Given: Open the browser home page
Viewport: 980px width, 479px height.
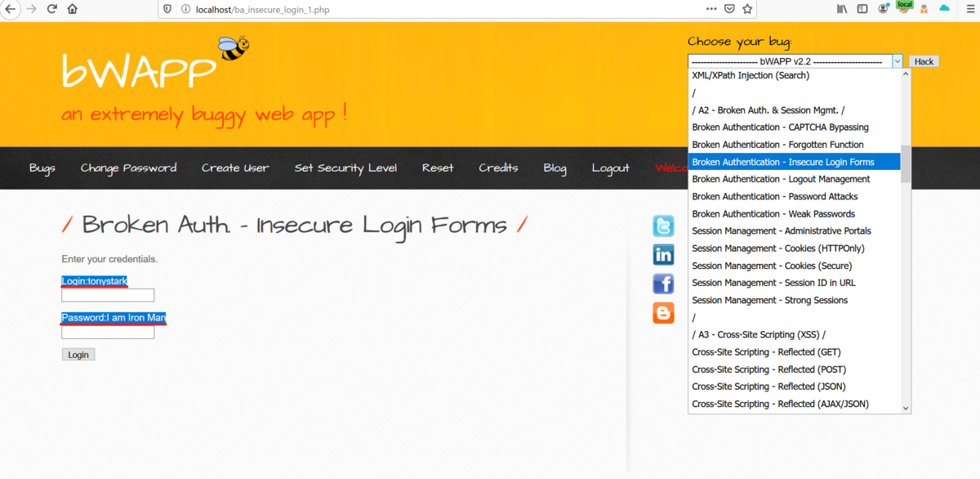Looking at the screenshot, I should pyautogui.click(x=73, y=9).
